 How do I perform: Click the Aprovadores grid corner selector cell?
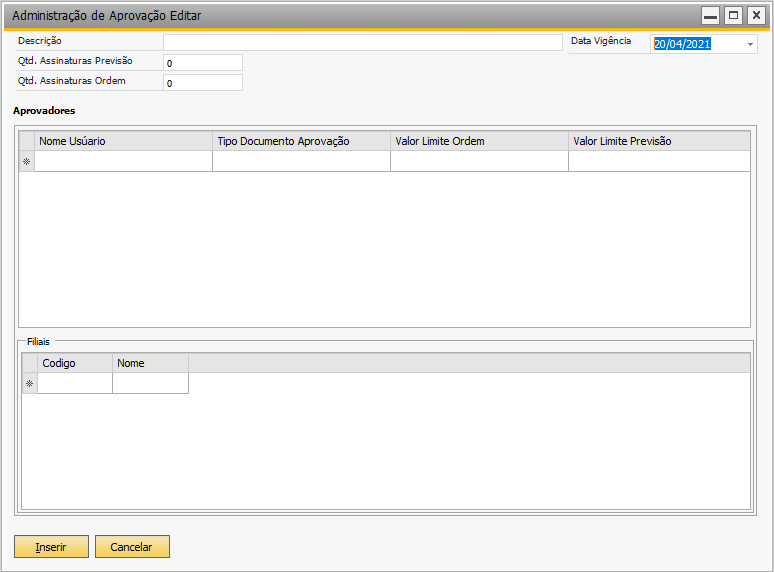[x=27, y=141]
